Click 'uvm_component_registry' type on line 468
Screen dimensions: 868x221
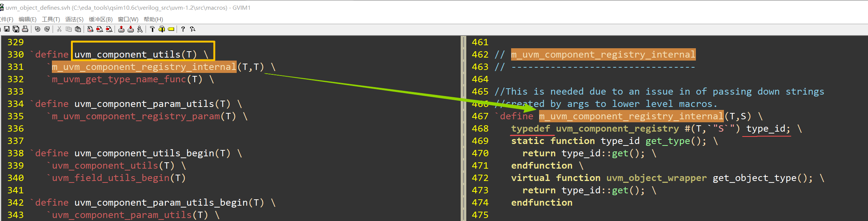tap(617, 129)
